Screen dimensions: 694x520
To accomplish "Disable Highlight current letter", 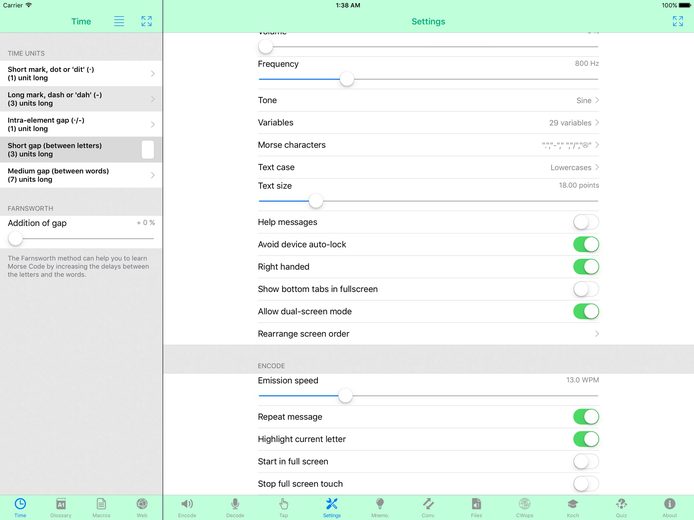I will [586, 439].
